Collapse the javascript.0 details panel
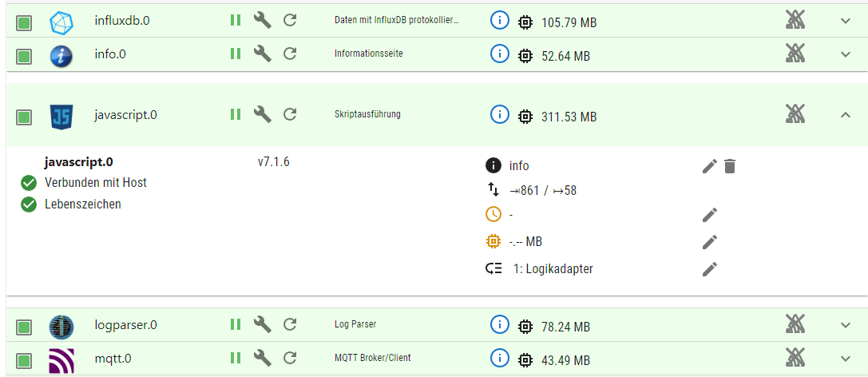The width and height of the screenshot is (868, 377). pos(846,115)
